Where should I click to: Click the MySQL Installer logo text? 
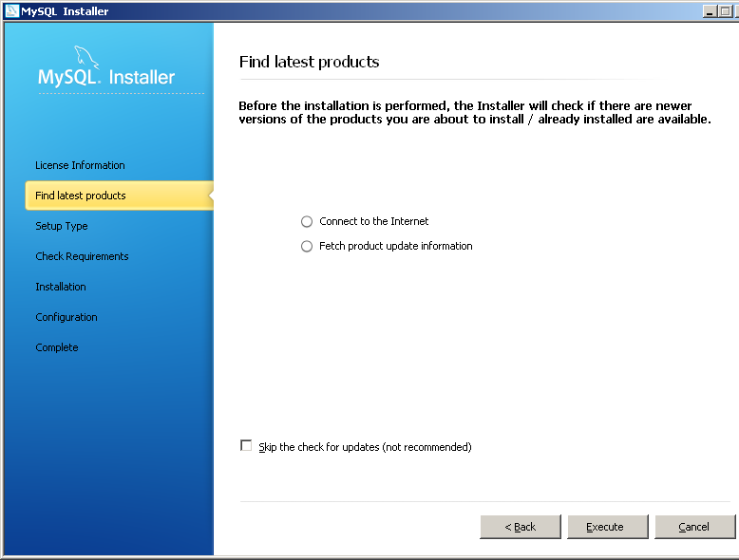(x=106, y=77)
